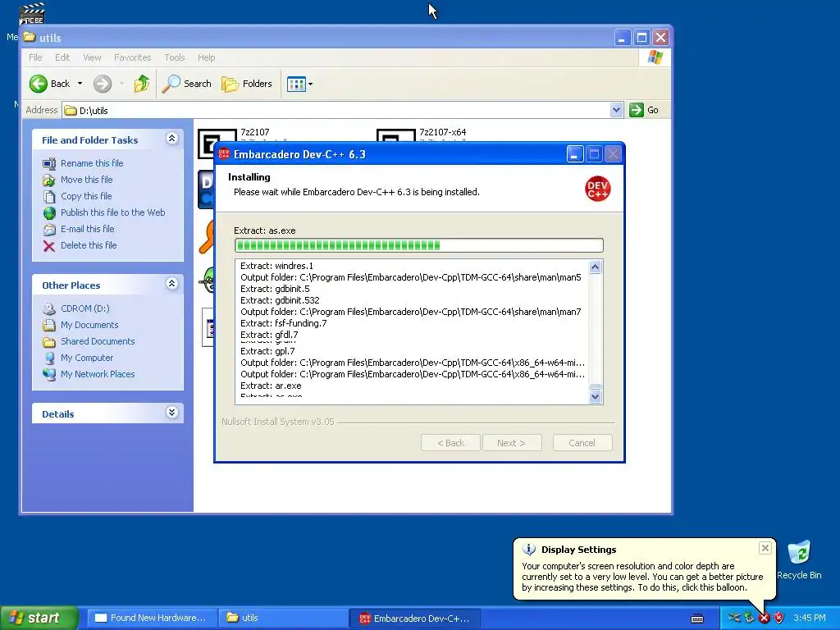Open CDROM (D:) in Other Places

(x=84, y=308)
